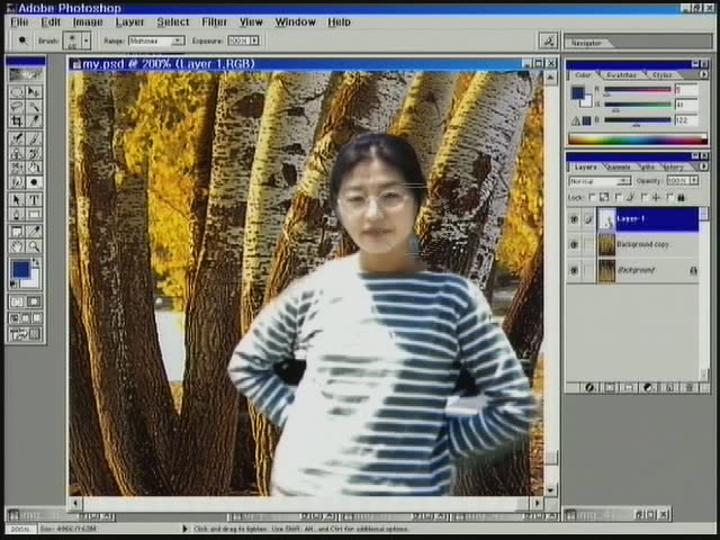Pick the Clone Stamp tool
720x540 pixels.
pyautogui.click(x=17, y=153)
